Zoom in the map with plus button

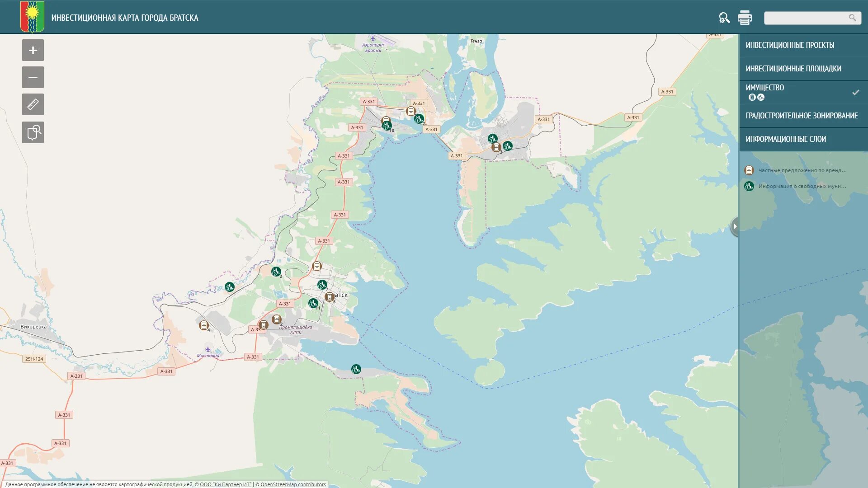coord(33,50)
